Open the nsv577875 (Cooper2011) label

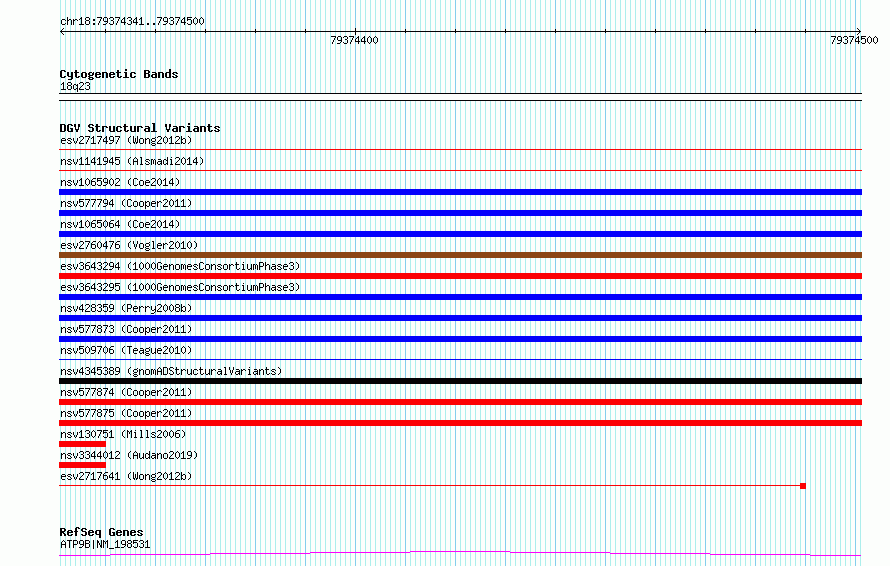126,413
